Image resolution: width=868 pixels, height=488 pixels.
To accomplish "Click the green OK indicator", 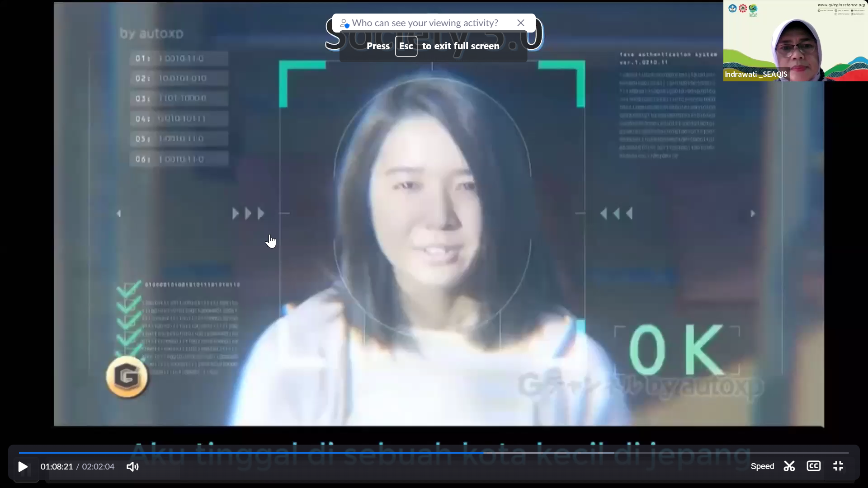I will click(x=676, y=350).
